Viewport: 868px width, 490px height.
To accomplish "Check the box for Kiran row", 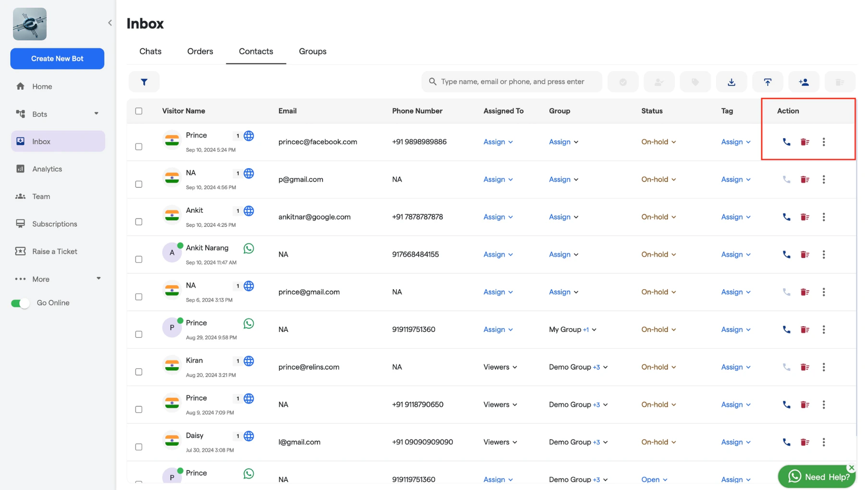I will pos(139,371).
